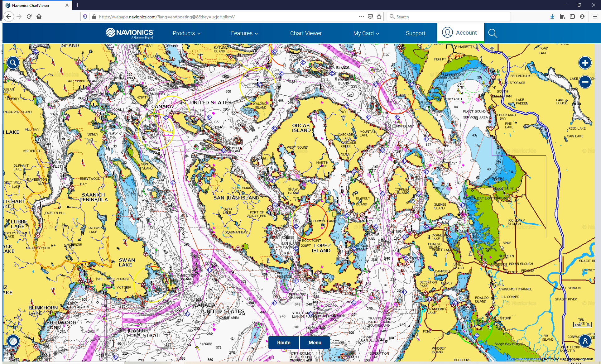Viewport: 601px width, 364px height.
Task: Open the navbar search magnifier
Action: [493, 33]
